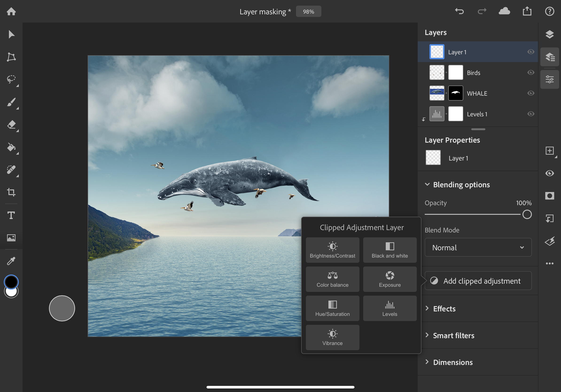Select the Eraser tool
Image resolution: width=561 pixels, height=392 pixels.
pos(12,124)
